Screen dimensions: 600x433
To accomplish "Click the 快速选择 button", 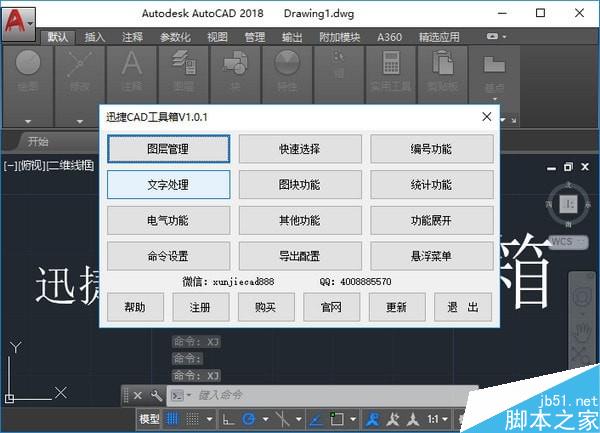I will 300,149.
